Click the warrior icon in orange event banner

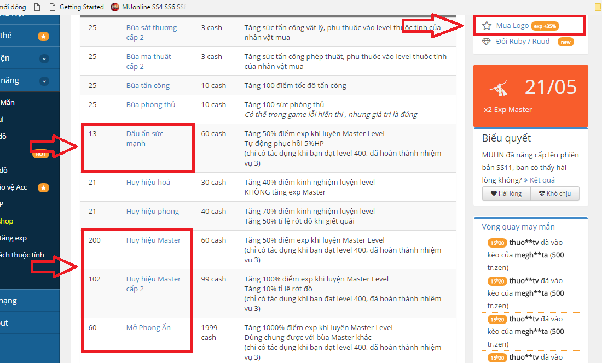coord(499,88)
